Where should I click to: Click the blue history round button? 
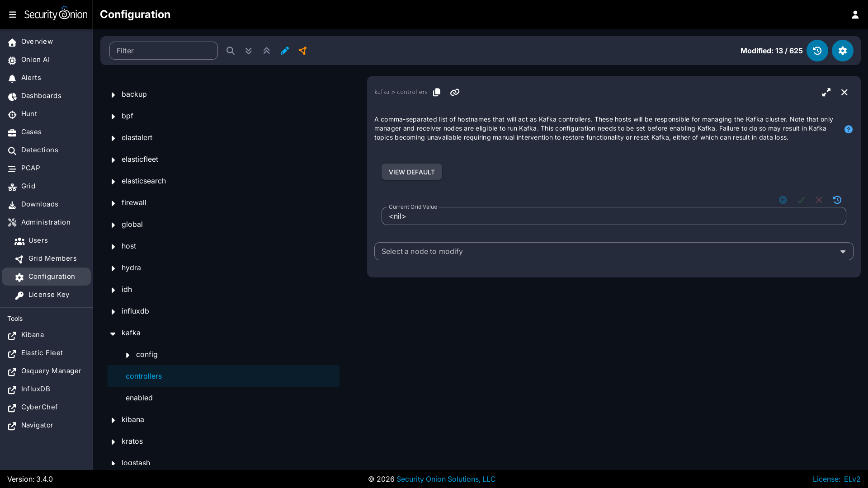pos(817,51)
